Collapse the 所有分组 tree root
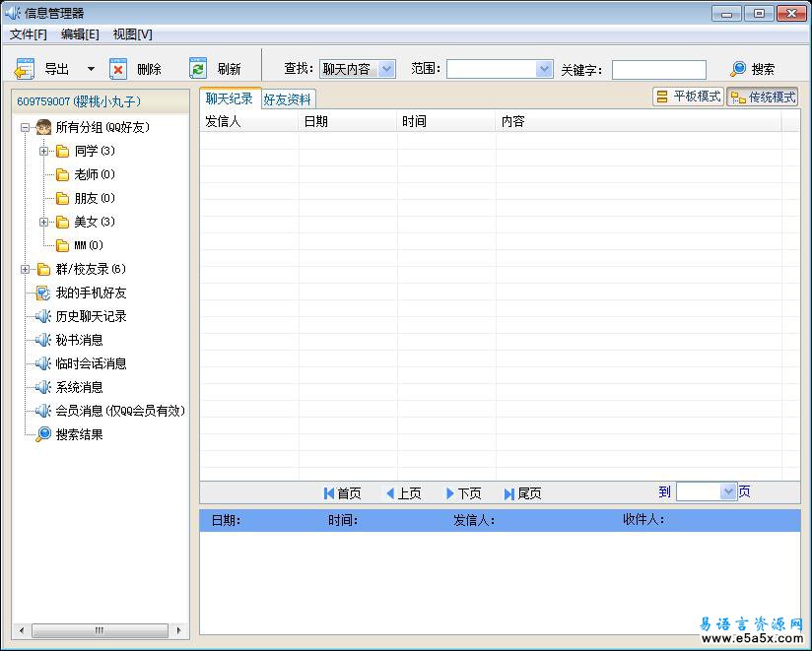Image resolution: width=812 pixels, height=651 pixels. pos(25,127)
